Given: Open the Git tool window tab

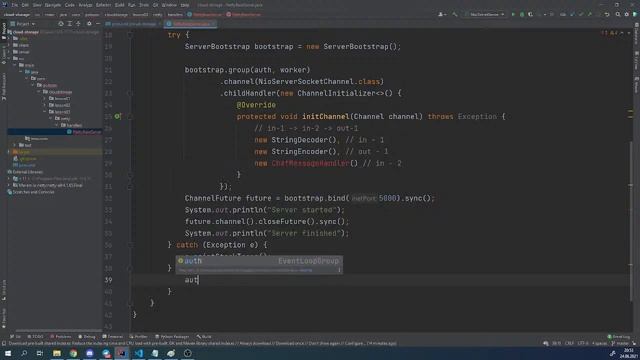Looking at the screenshot, I should click(16, 337).
